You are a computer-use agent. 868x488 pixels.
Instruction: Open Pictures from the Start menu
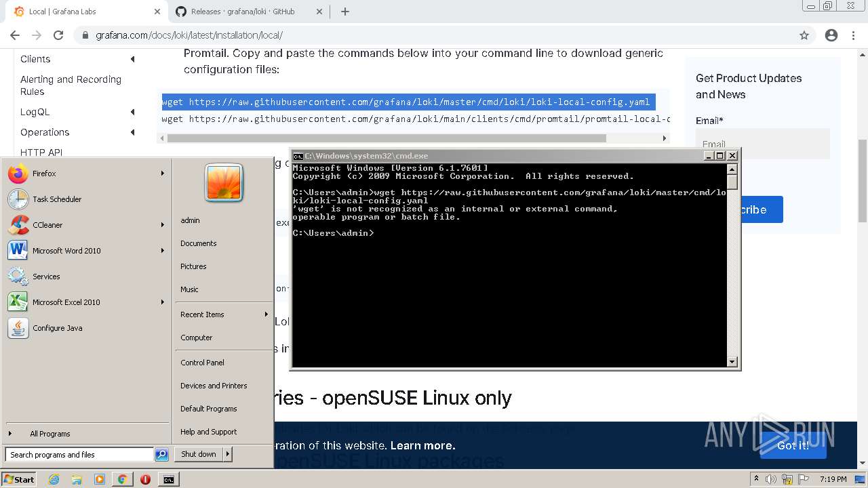(194, 266)
